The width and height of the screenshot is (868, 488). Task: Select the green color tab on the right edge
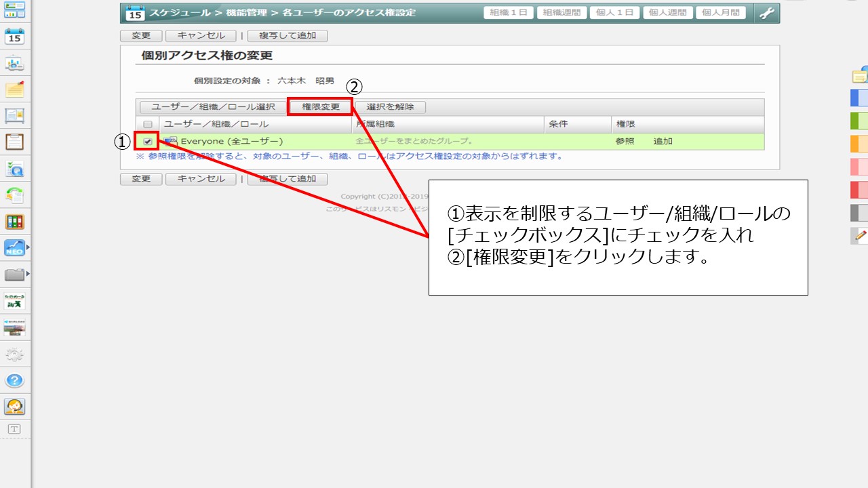click(x=859, y=121)
